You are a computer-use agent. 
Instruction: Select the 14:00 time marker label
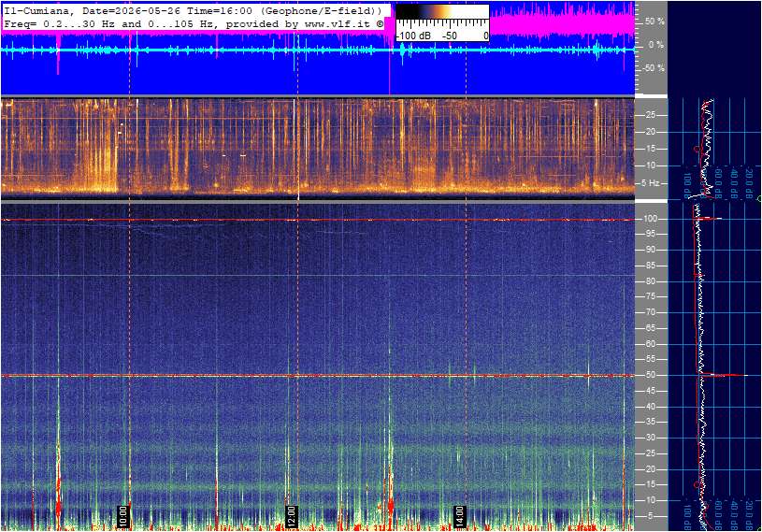(x=459, y=516)
